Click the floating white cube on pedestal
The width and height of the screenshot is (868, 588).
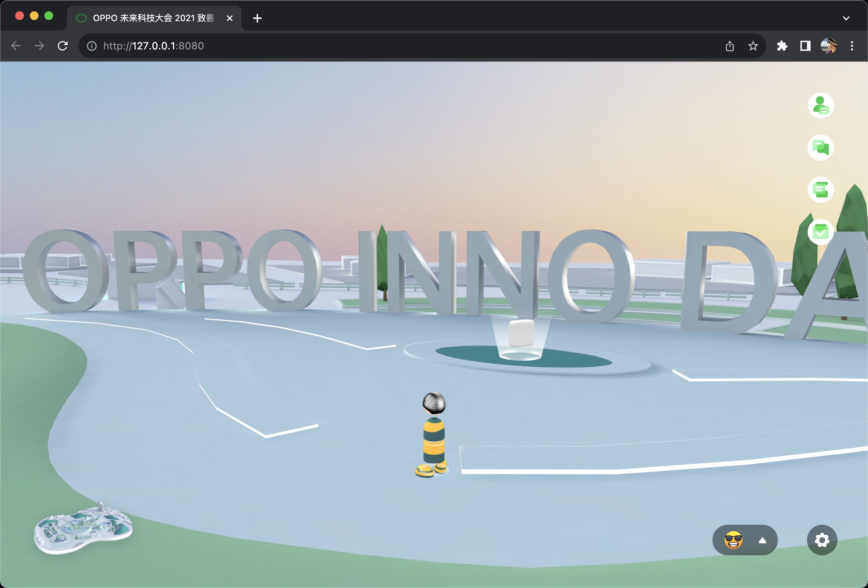click(521, 332)
